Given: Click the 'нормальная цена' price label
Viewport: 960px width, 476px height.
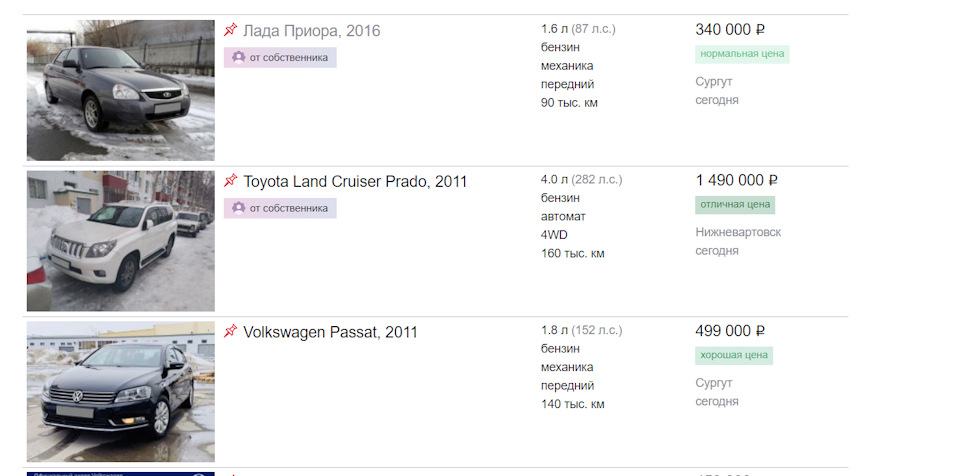Looking at the screenshot, I should (x=742, y=54).
